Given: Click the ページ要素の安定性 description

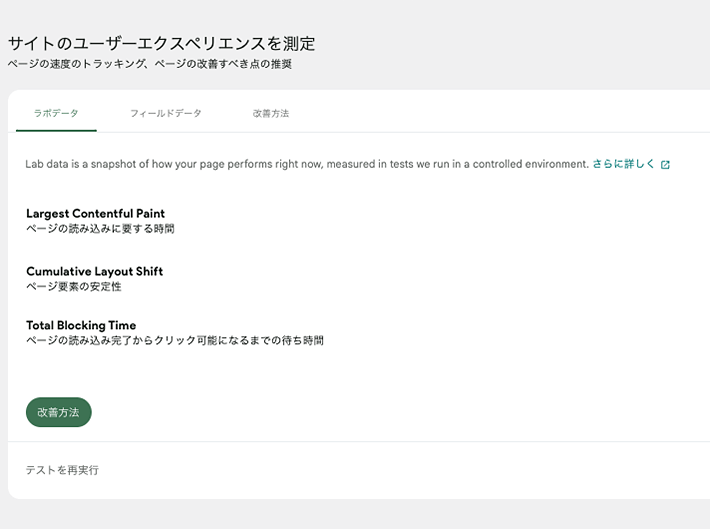Looking at the screenshot, I should 74,287.
